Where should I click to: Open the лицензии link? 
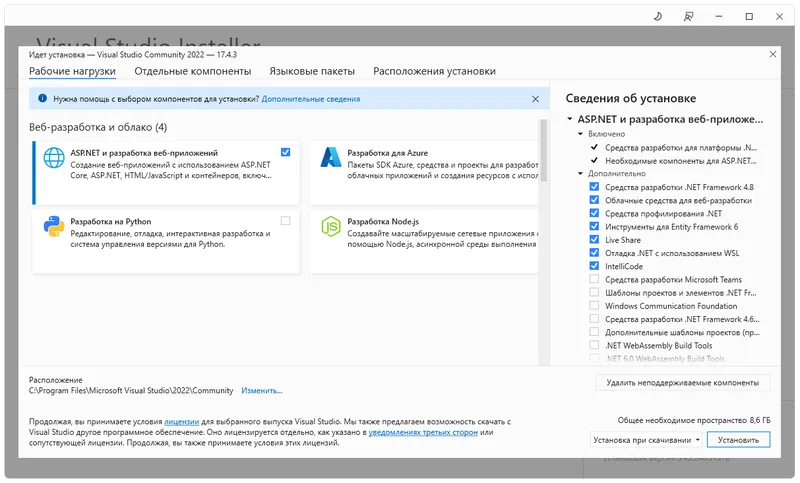point(182,422)
